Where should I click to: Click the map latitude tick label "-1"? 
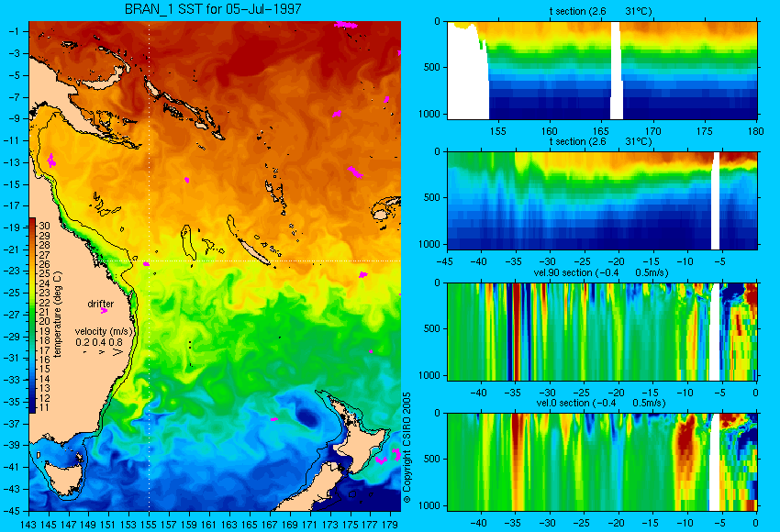click(x=14, y=31)
